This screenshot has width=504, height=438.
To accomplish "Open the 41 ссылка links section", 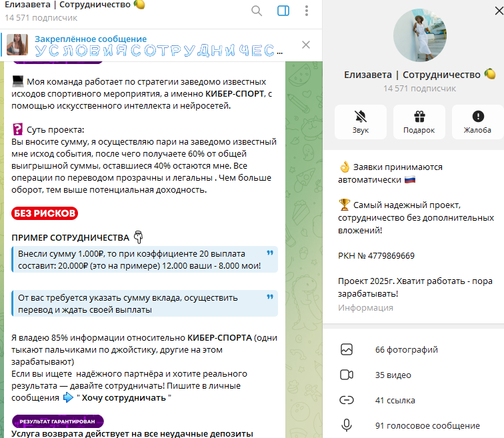I will tap(413, 401).
